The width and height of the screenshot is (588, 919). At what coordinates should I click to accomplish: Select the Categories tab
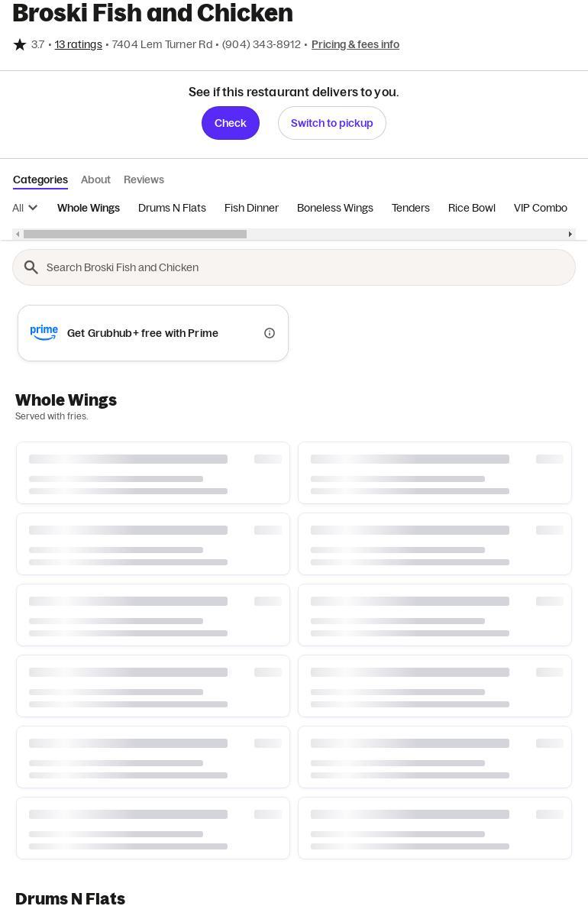[40, 180]
